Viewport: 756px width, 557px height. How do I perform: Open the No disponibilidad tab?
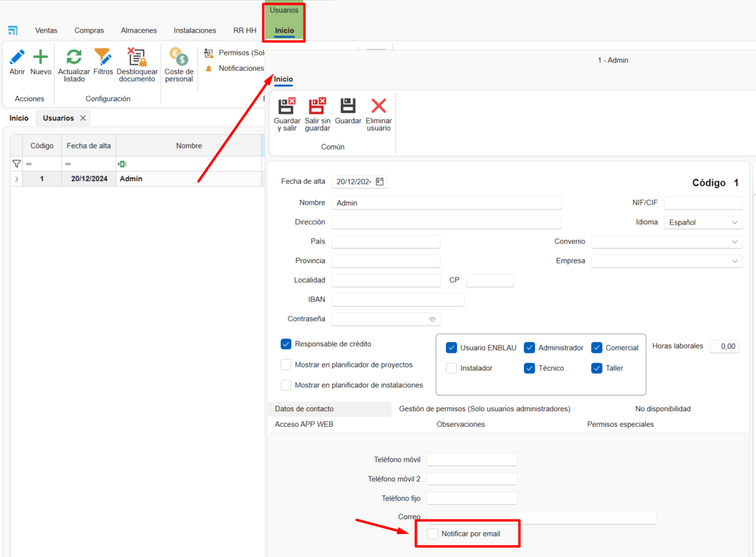tap(663, 409)
